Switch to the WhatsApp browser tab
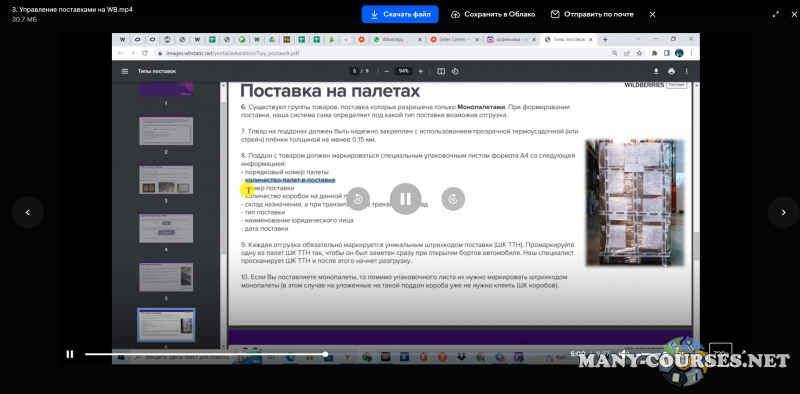 tap(396, 39)
